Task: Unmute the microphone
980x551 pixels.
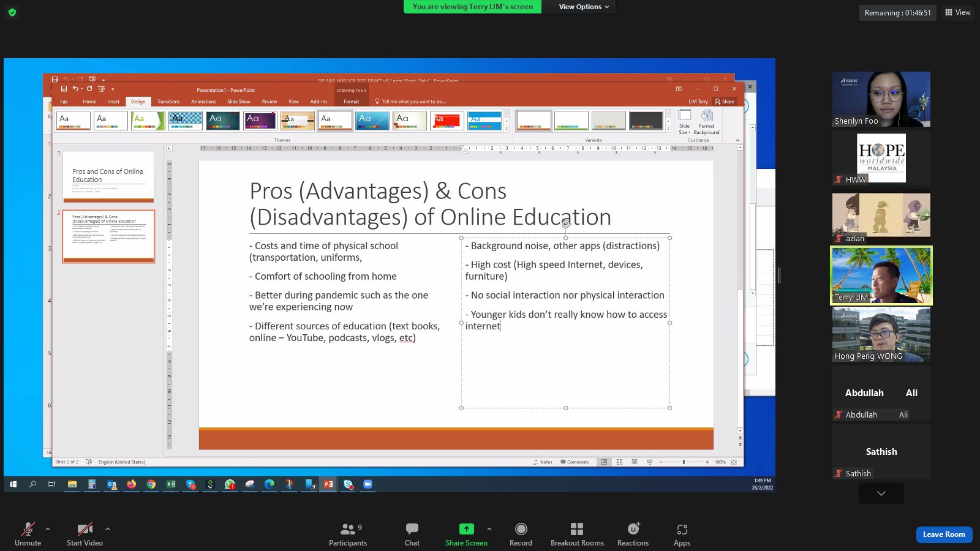Action: pyautogui.click(x=28, y=534)
